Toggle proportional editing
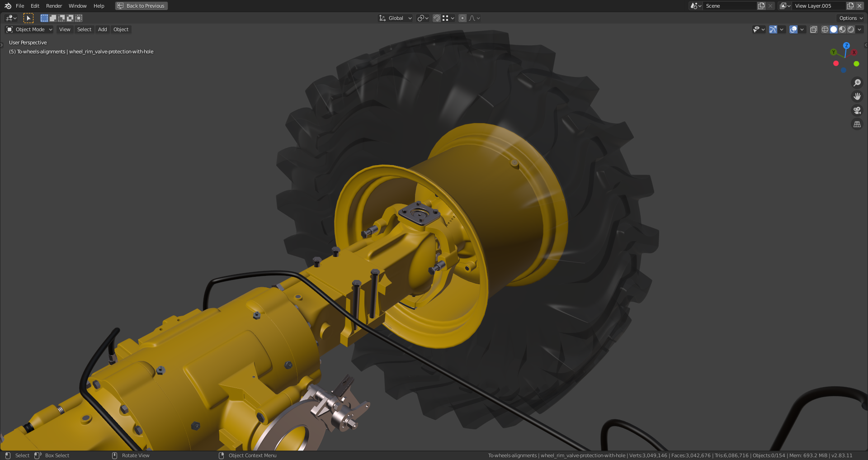The height and width of the screenshot is (460, 868). (462, 18)
